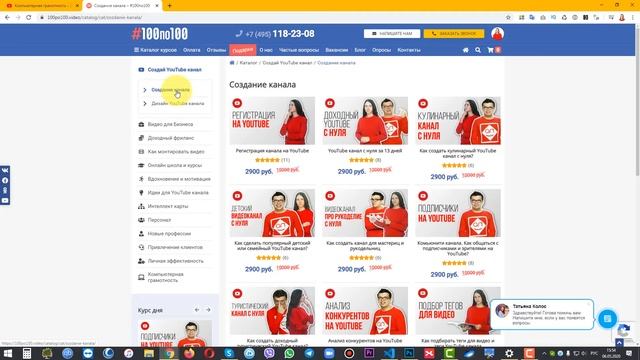The width and height of the screenshot is (640, 360).
Task: Open 'Подписчики на YouTube' course thumbnail in catalog grid
Action: point(458,213)
